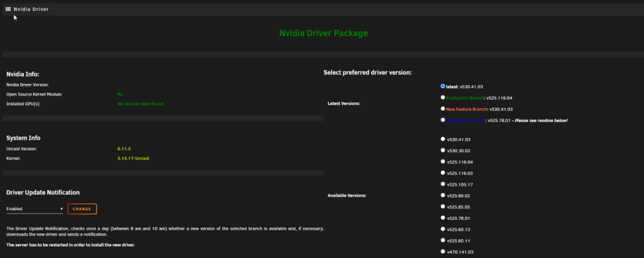Click Kernel value 5.19.17-Unraid

[x=133, y=158]
